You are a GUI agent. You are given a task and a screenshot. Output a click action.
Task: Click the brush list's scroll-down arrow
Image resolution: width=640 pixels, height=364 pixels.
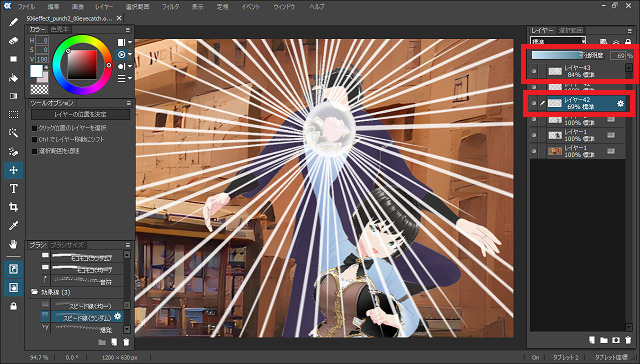pyautogui.click(x=127, y=329)
